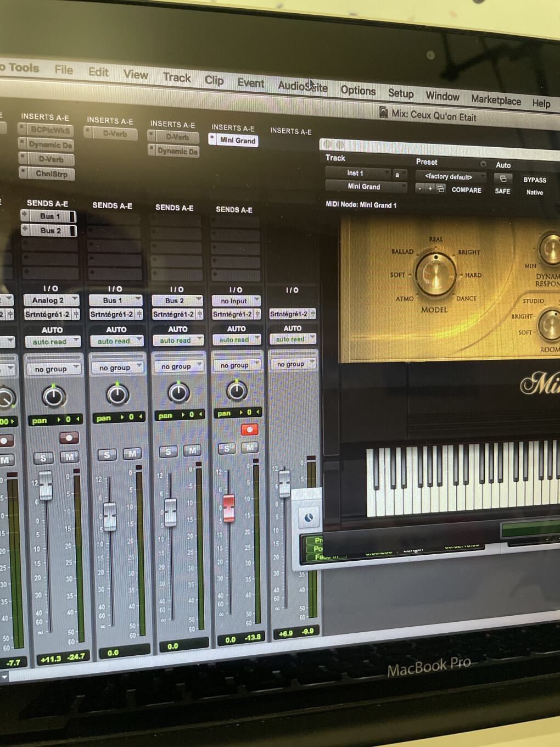560x747 pixels.
Task: Open the Track menu
Action: click(x=177, y=77)
